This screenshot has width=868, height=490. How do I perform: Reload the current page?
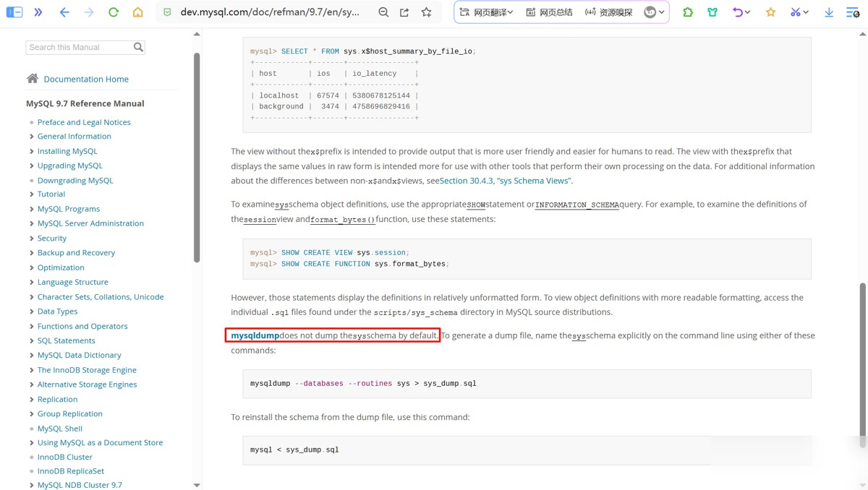[x=114, y=12]
